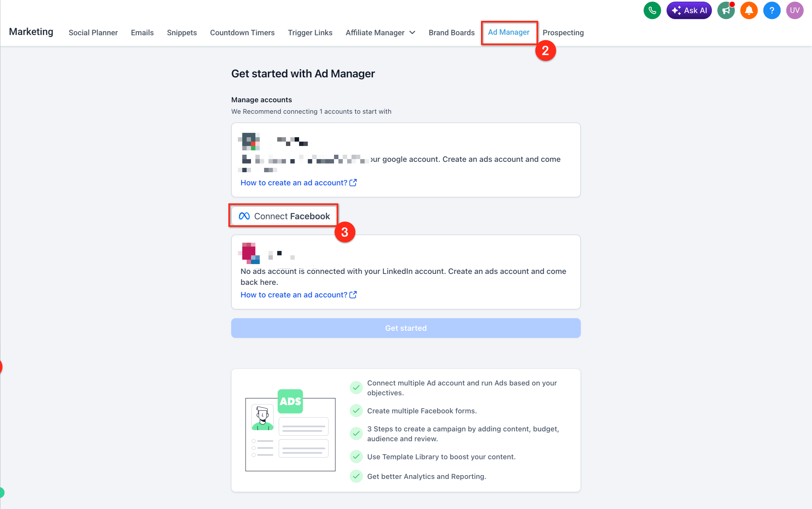
Task: Open the megaphone announcements icon
Action: coord(725,10)
